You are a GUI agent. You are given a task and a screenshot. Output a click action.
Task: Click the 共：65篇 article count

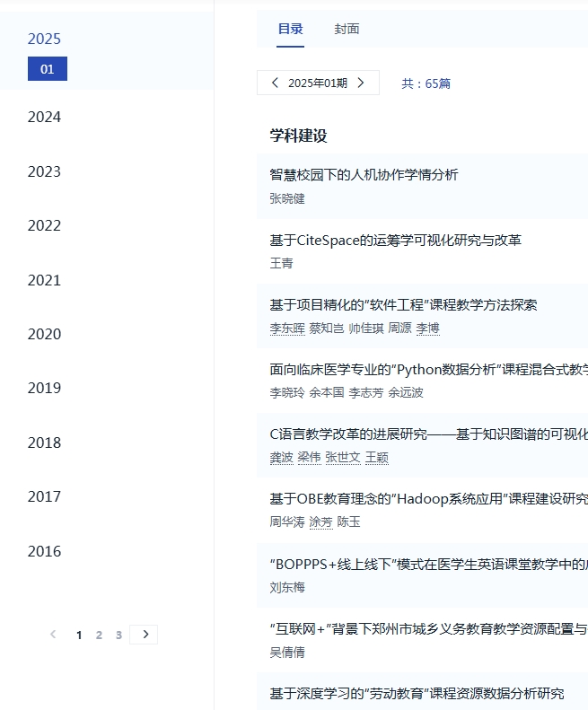coord(426,83)
